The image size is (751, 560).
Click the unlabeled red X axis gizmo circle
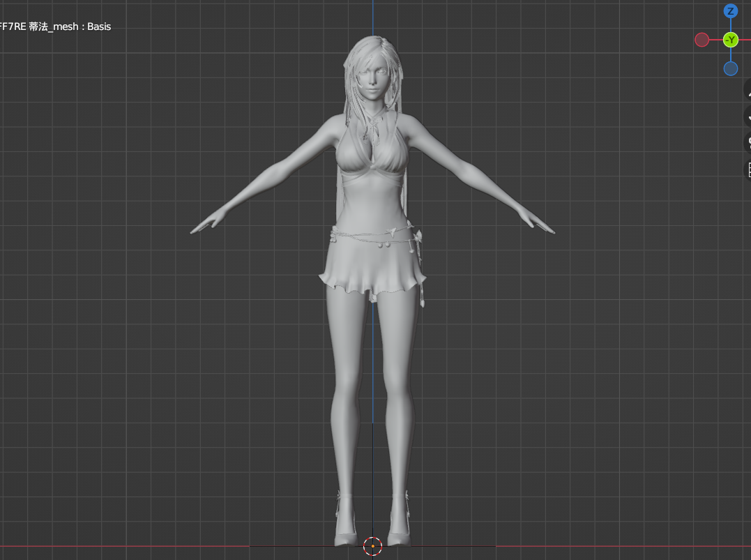click(x=701, y=40)
